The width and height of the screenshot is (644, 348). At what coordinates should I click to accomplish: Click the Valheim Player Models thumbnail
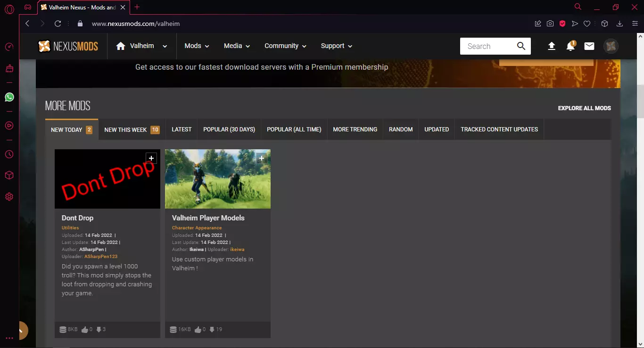tap(218, 179)
